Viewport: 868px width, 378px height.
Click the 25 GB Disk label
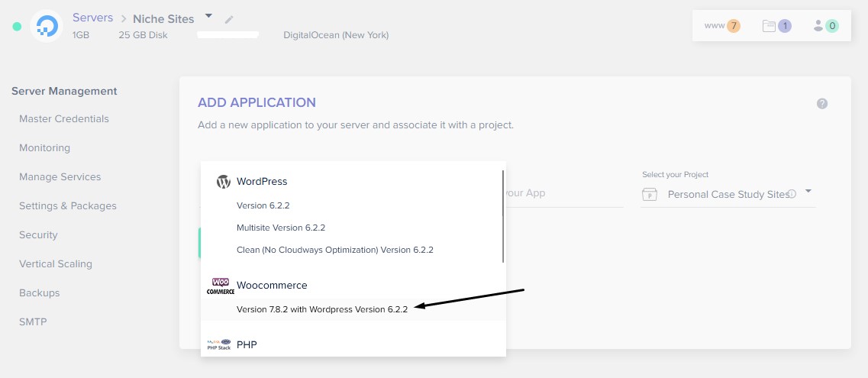coord(143,35)
